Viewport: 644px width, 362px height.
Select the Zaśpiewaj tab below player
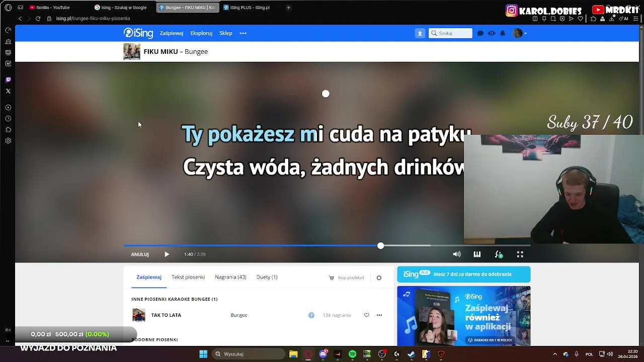point(149,277)
